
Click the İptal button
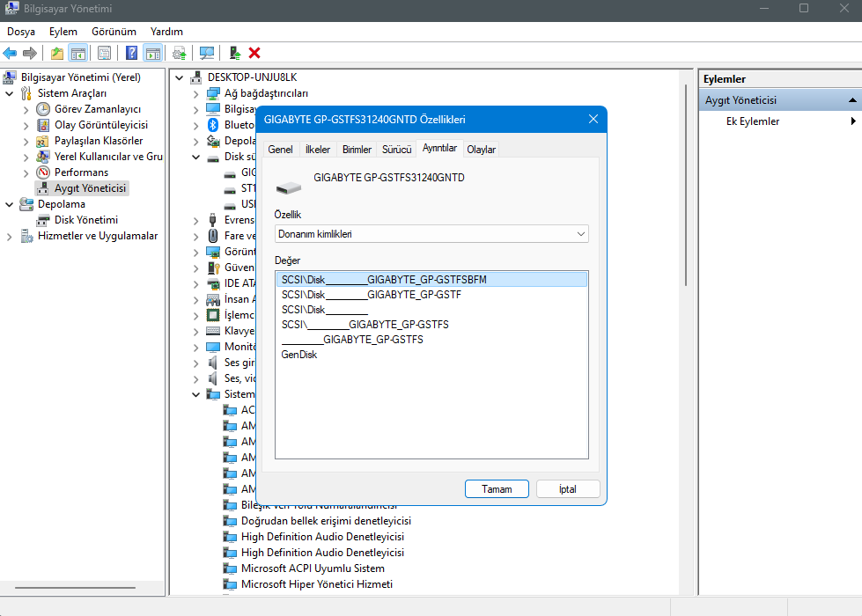click(568, 489)
